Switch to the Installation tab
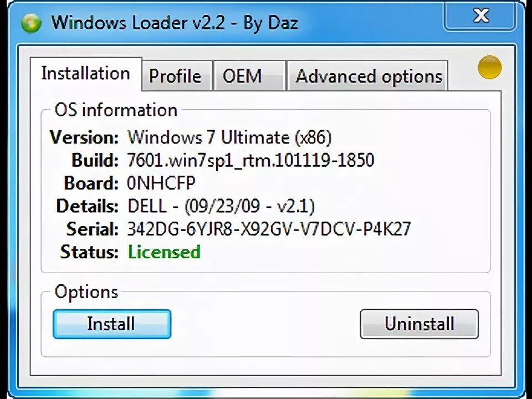Viewport: 532px width, 399px height. coord(86,74)
